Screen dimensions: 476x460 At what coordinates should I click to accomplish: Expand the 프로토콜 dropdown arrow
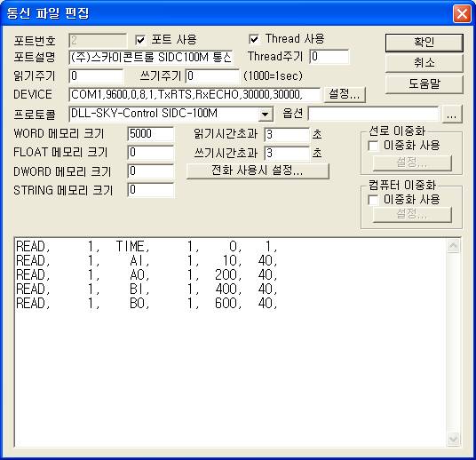265,115
